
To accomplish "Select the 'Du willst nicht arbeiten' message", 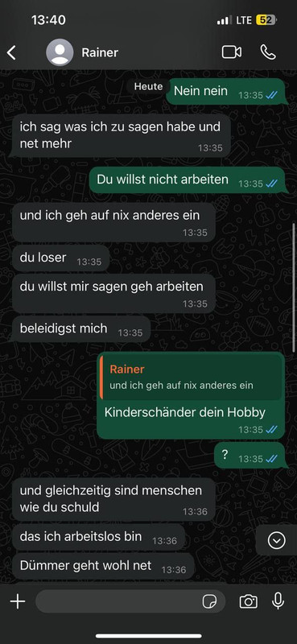I will (x=187, y=180).
